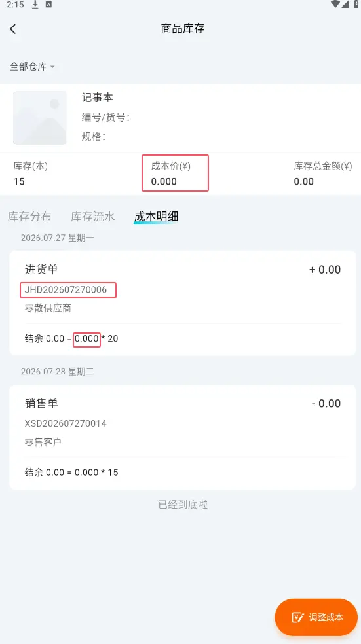
Task: Tap order number XSD202607270014
Action: pyautogui.click(x=66, y=423)
